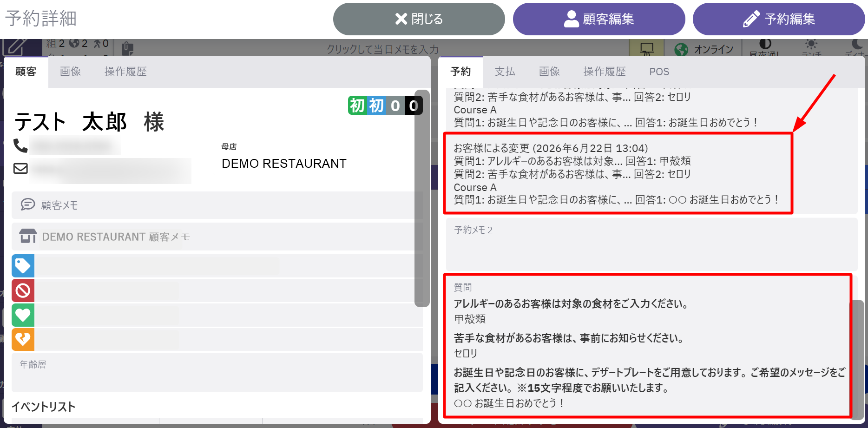Select the 顧客 tab
Viewport: 868px width, 428px height.
coord(26,72)
